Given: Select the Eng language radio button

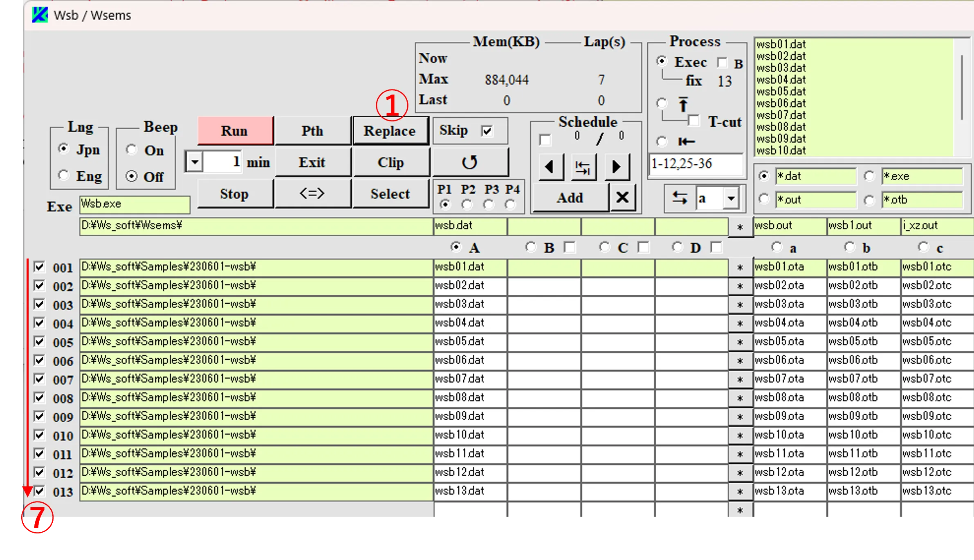Looking at the screenshot, I should (x=63, y=176).
